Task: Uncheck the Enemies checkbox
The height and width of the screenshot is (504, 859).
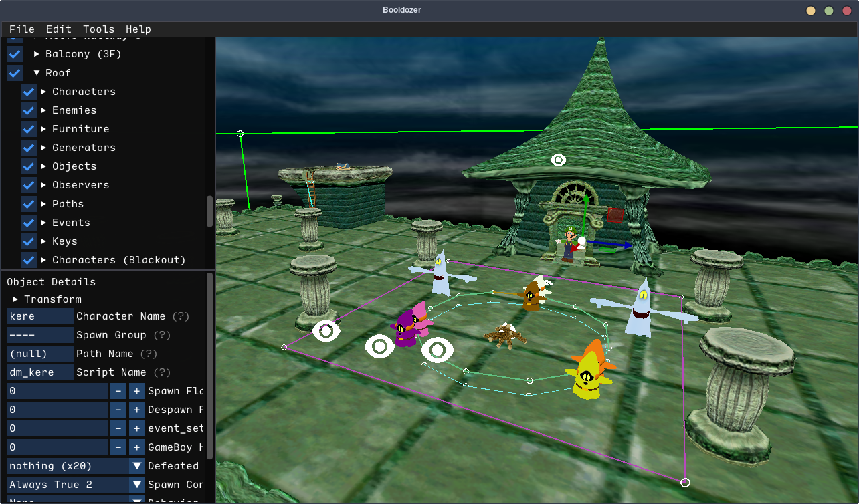Action: click(29, 110)
